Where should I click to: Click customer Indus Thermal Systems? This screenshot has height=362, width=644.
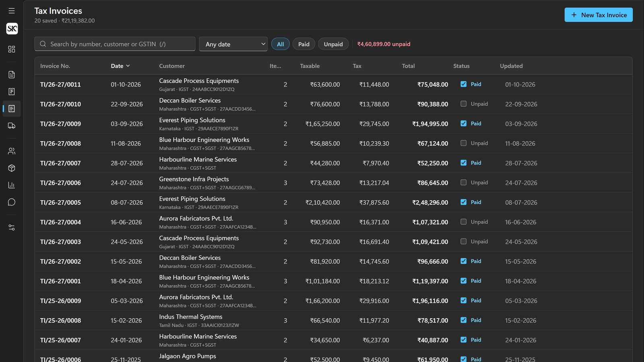[191, 317]
